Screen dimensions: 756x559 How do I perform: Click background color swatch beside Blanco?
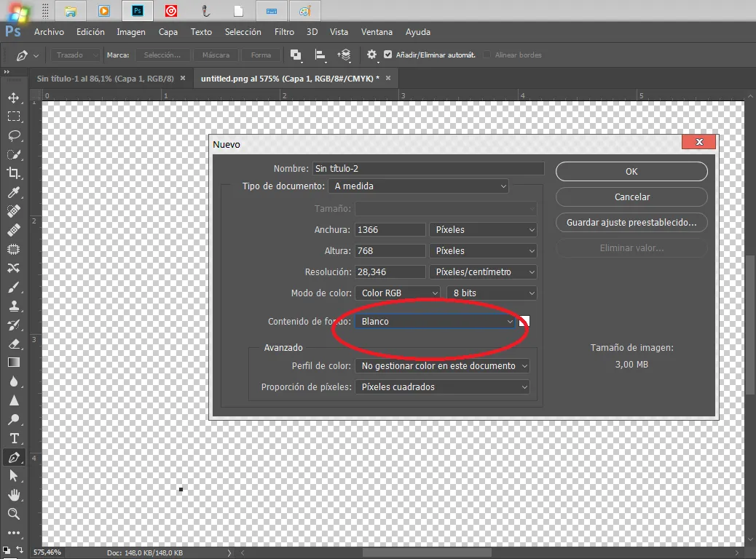(x=524, y=322)
